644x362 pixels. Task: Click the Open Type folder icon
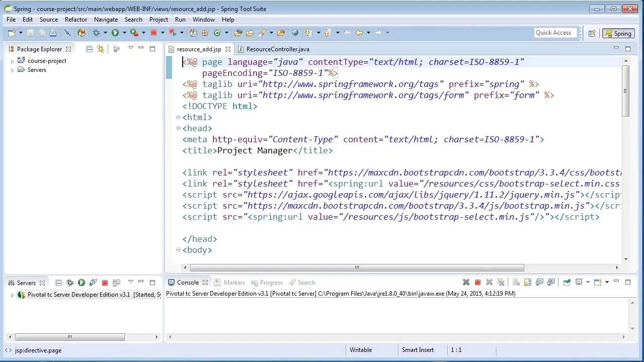click(x=238, y=33)
